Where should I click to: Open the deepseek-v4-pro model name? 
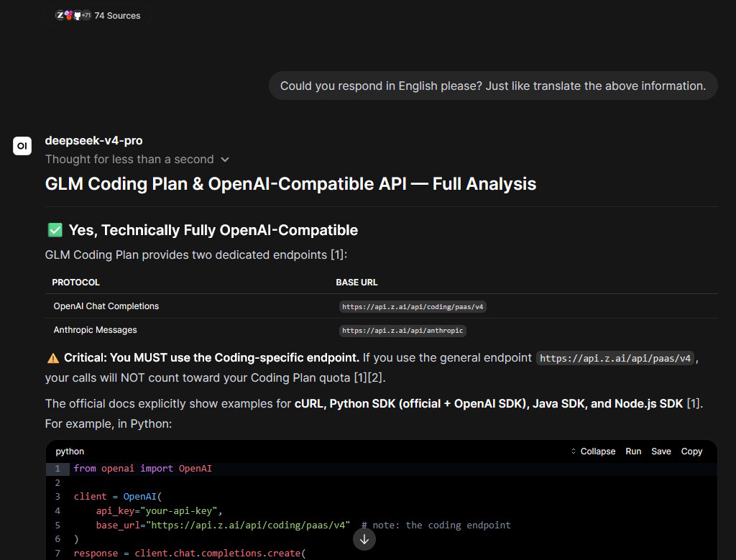coord(94,140)
